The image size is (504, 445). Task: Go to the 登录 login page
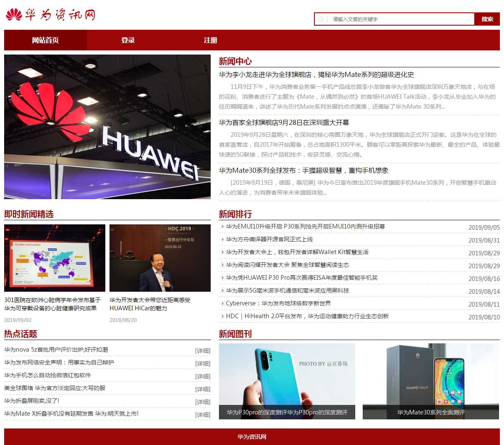(x=128, y=40)
